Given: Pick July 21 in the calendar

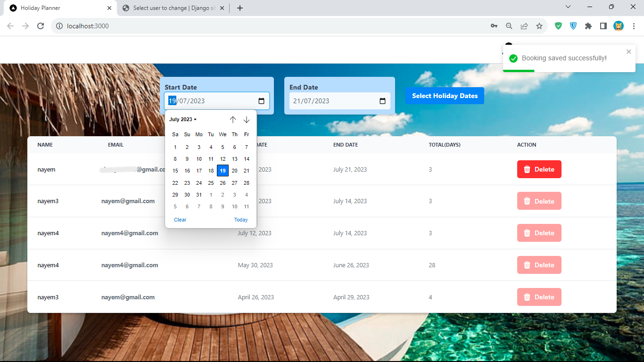Looking at the screenshot, I should click(247, 171).
